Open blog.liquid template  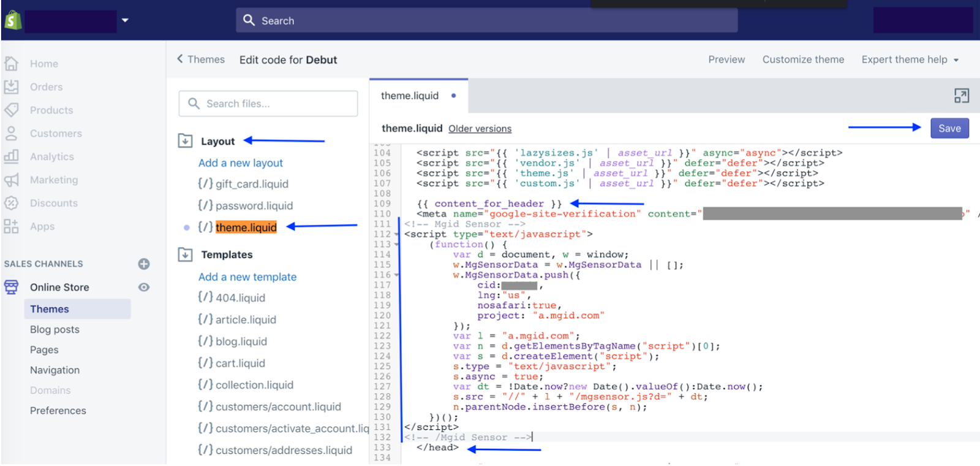[x=241, y=342]
